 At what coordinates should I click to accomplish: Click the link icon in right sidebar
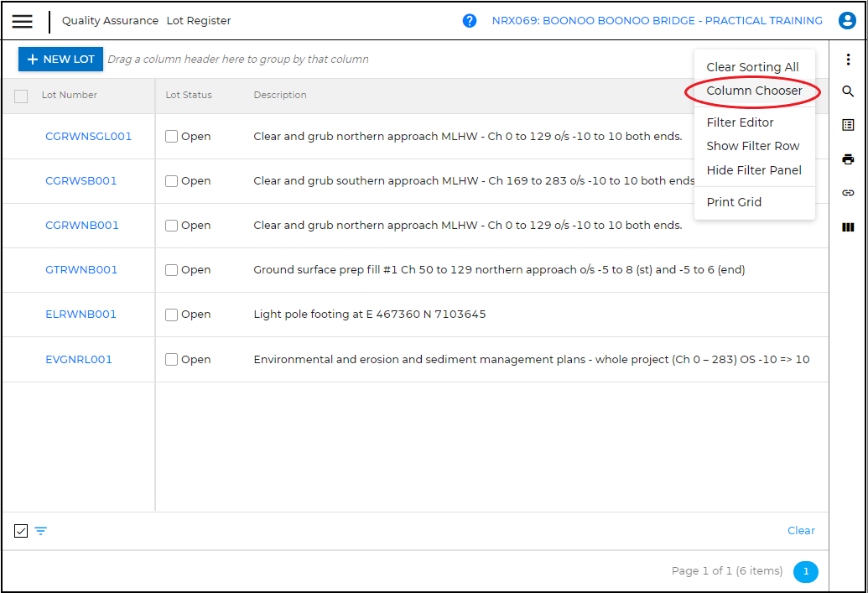(x=848, y=193)
